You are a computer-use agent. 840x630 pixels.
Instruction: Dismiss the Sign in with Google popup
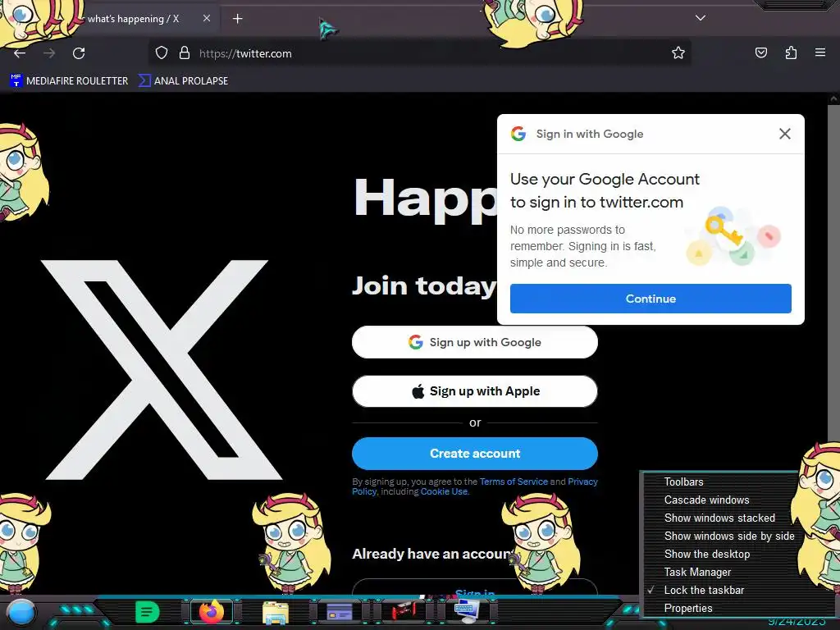click(x=784, y=134)
